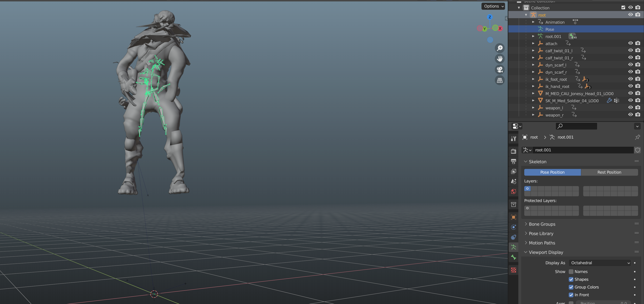Click the properties search field

click(x=576, y=126)
